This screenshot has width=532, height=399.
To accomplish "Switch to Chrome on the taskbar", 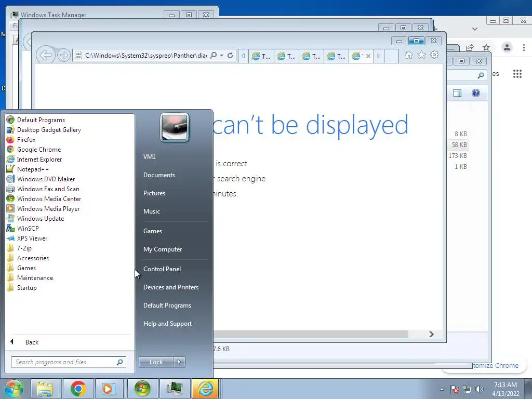I will tap(78, 389).
